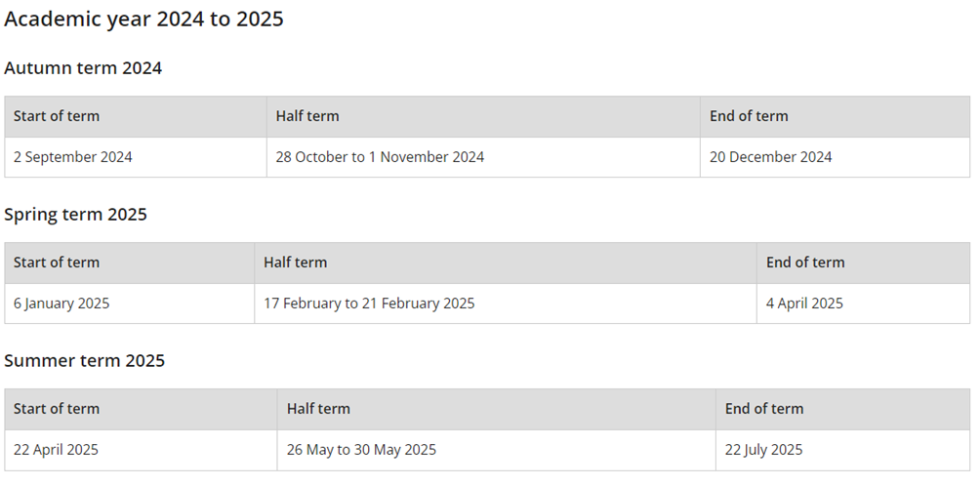Select the Summer term 2025 heading
The height and width of the screenshot is (486, 980).
click(84, 360)
